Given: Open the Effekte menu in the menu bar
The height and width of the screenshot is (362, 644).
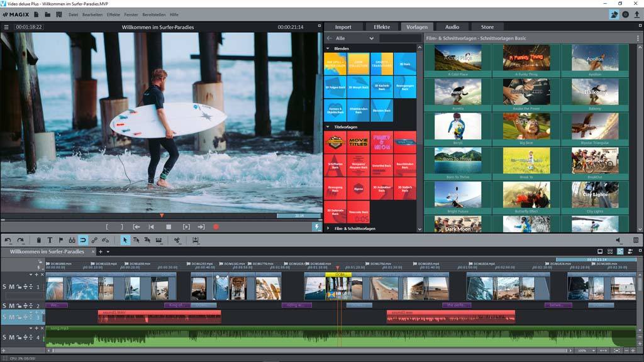Looking at the screenshot, I should point(113,15).
